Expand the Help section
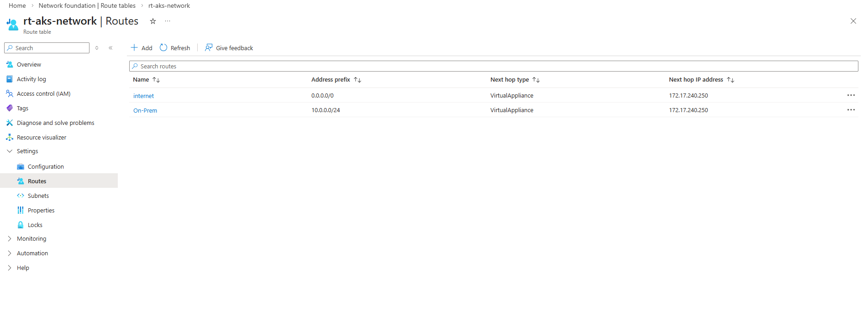 (x=10, y=268)
